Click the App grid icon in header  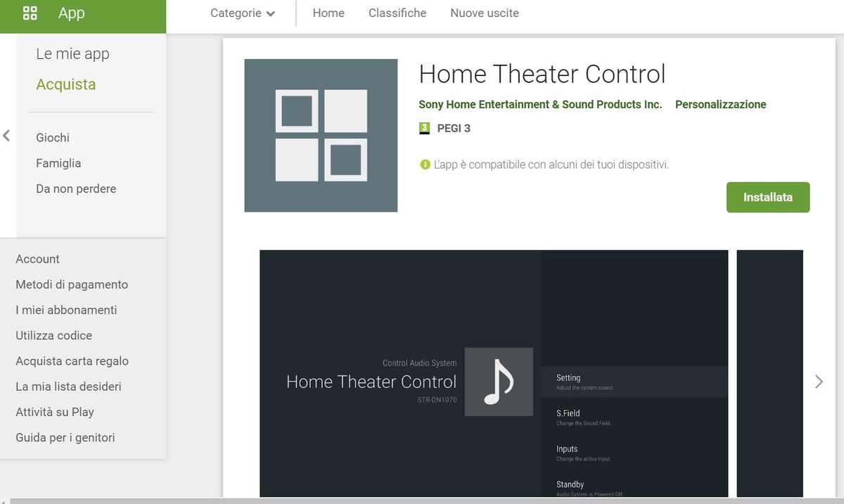point(30,13)
